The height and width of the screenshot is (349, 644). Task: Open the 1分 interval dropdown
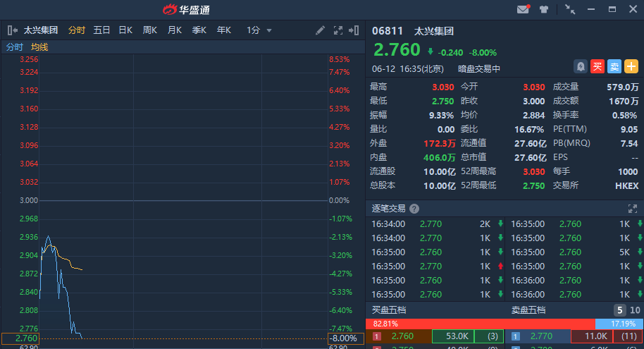[x=259, y=30]
